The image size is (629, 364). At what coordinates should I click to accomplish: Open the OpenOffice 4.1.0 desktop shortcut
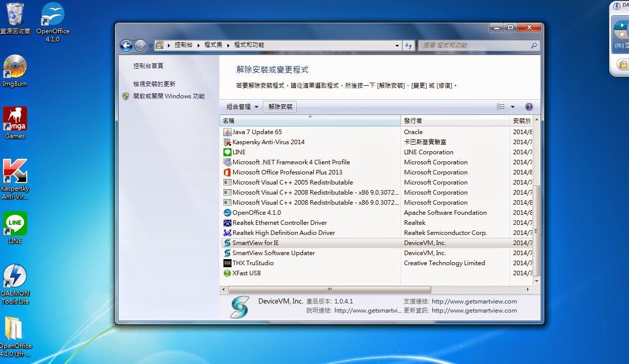(x=52, y=22)
